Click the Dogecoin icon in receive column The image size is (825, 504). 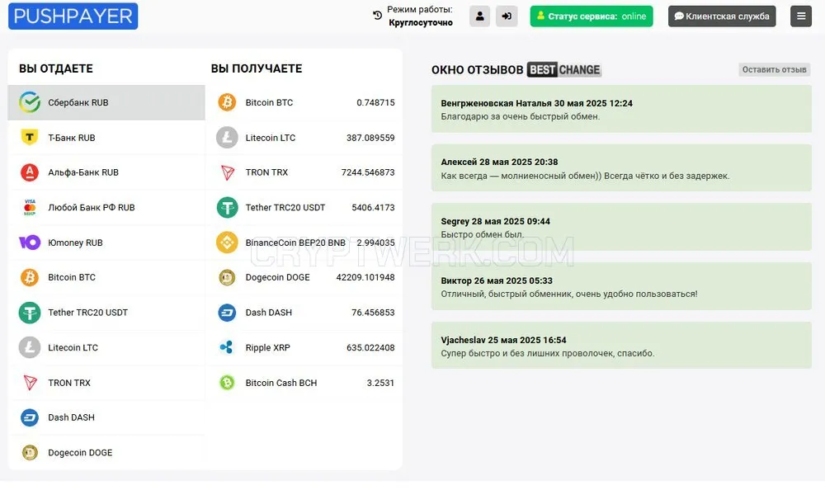(x=227, y=277)
